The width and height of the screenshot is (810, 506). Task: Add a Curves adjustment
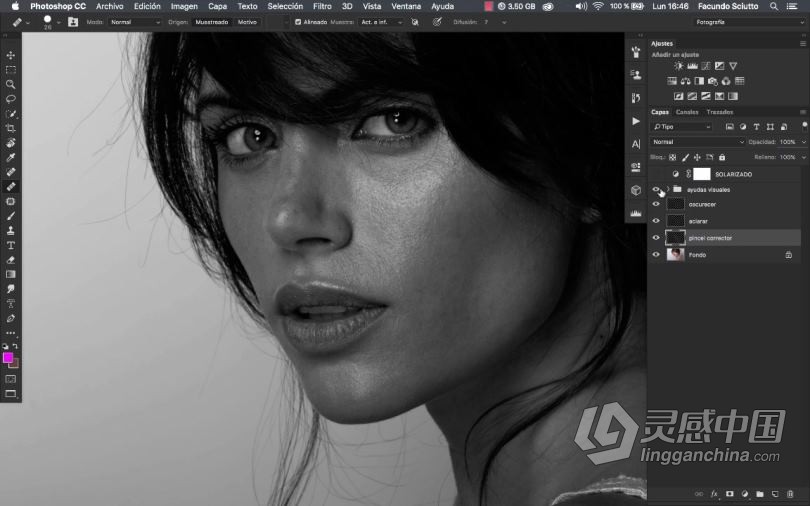tap(706, 66)
